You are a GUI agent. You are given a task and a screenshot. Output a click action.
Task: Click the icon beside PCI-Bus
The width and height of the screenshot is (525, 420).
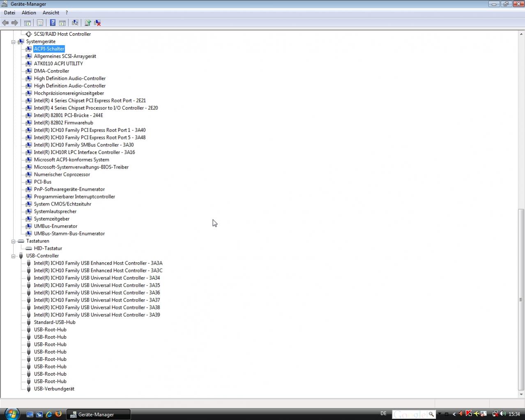[28, 182]
